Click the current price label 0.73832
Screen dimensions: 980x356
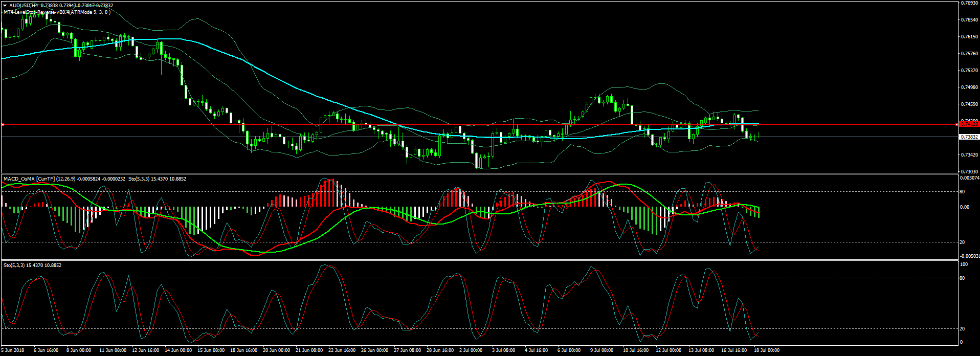pos(969,137)
